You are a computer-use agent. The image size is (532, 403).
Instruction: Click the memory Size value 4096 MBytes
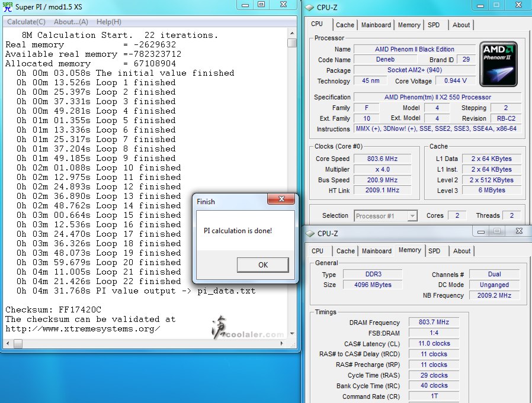pos(373,285)
